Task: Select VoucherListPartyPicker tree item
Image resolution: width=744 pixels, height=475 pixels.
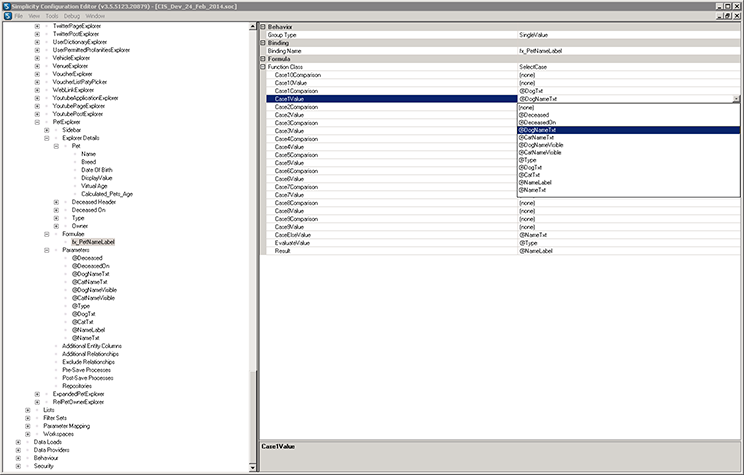Action: point(80,82)
